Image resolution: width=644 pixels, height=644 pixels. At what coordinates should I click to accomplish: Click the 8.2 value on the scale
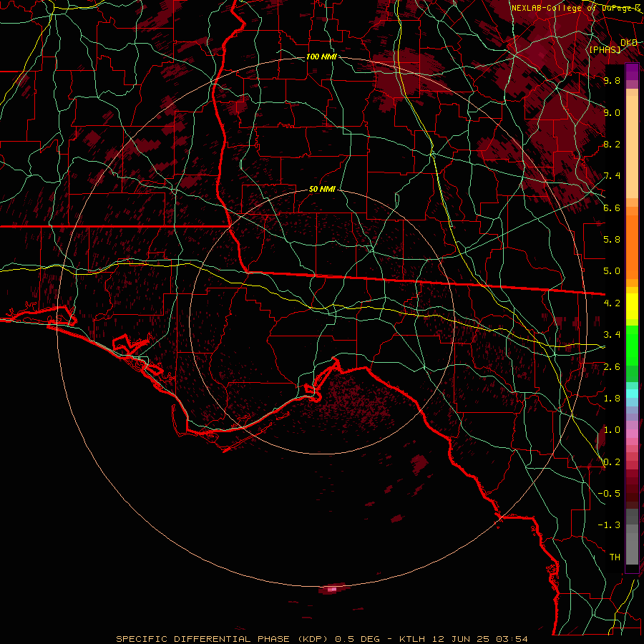pyautogui.click(x=612, y=144)
